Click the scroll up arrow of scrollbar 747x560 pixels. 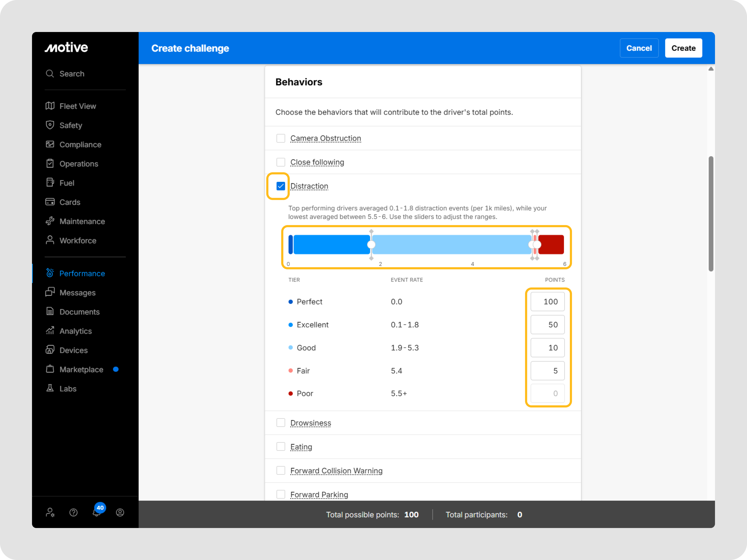[x=711, y=69]
